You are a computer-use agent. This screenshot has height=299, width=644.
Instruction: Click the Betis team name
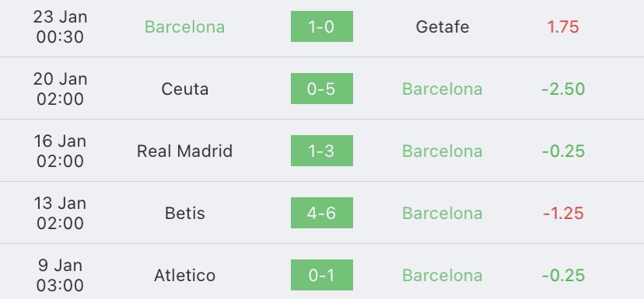(x=185, y=214)
